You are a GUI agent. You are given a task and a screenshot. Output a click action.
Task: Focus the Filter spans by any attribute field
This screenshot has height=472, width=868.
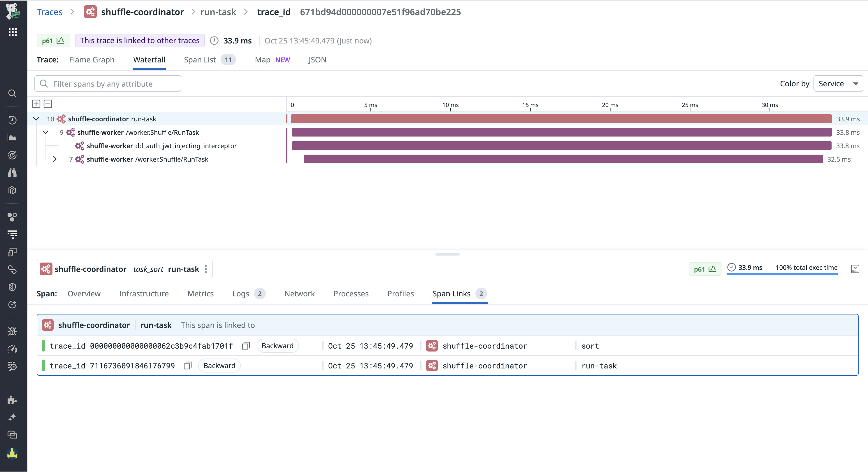coord(108,84)
